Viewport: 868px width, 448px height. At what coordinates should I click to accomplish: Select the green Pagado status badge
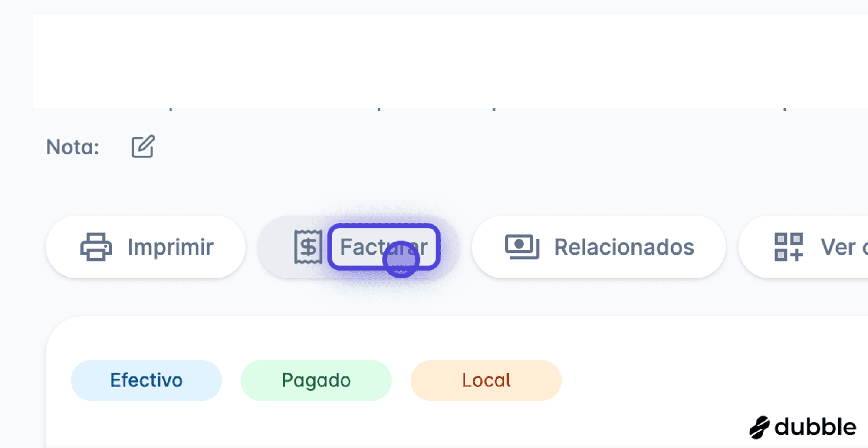pyautogui.click(x=316, y=380)
